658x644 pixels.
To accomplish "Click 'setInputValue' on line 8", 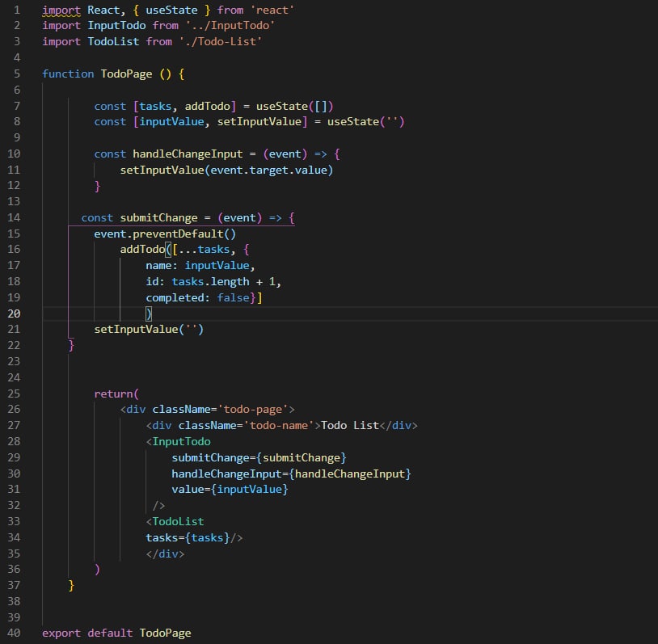I will pyautogui.click(x=259, y=122).
